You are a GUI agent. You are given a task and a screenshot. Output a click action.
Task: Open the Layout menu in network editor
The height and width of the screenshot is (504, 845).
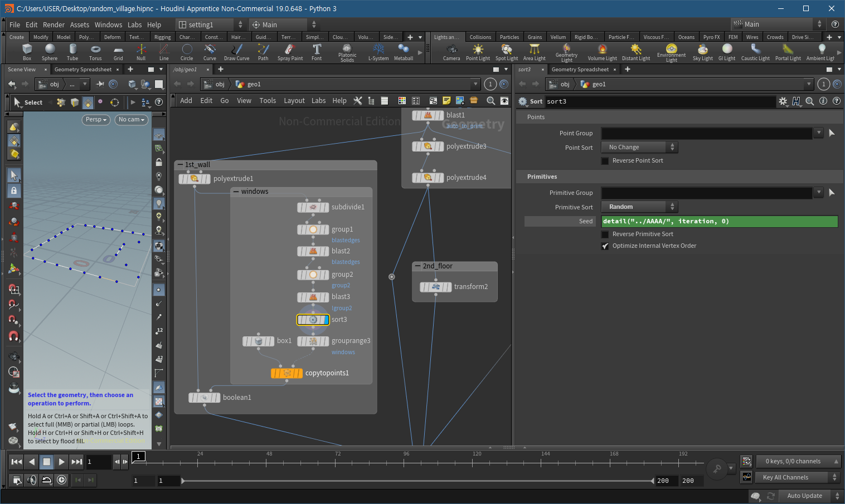click(294, 101)
